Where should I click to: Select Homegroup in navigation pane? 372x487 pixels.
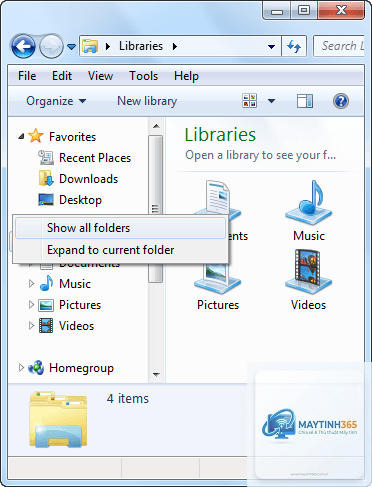click(x=81, y=368)
